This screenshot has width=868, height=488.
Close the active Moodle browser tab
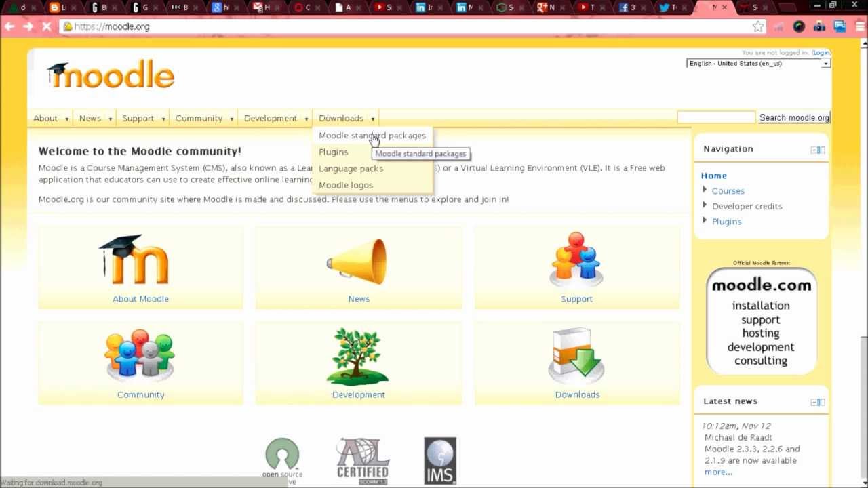coord(724,7)
